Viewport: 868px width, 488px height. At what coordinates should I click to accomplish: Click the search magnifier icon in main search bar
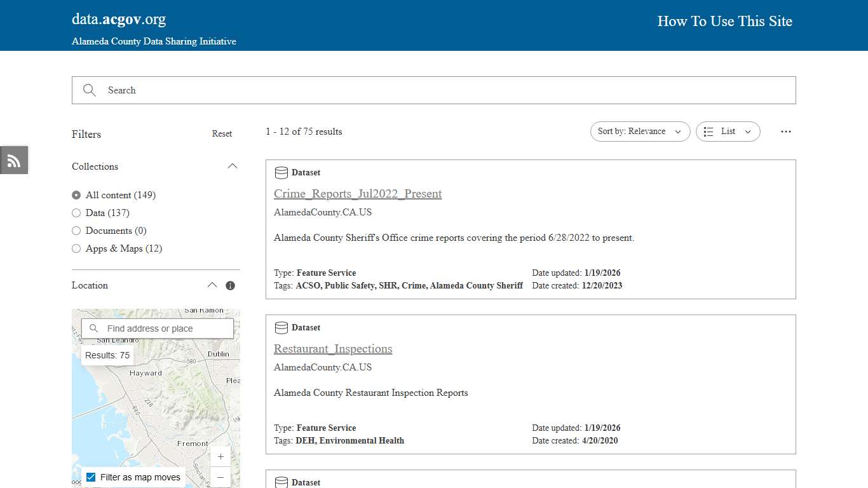89,90
